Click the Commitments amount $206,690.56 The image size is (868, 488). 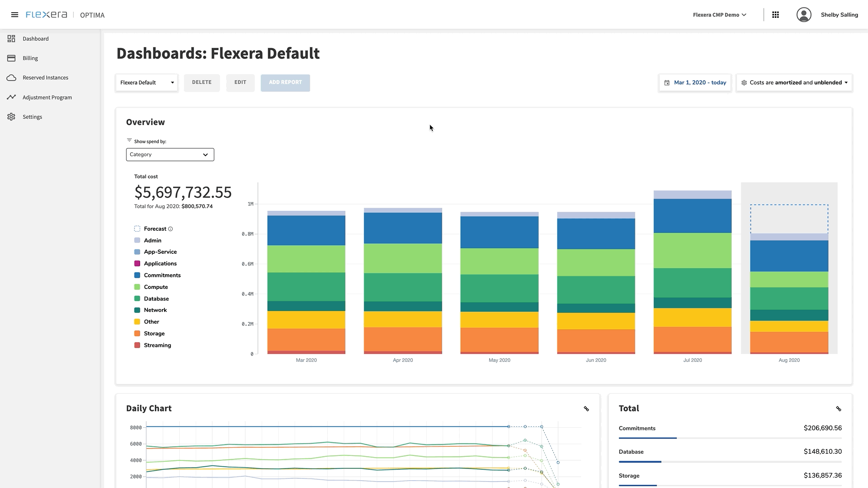point(822,428)
